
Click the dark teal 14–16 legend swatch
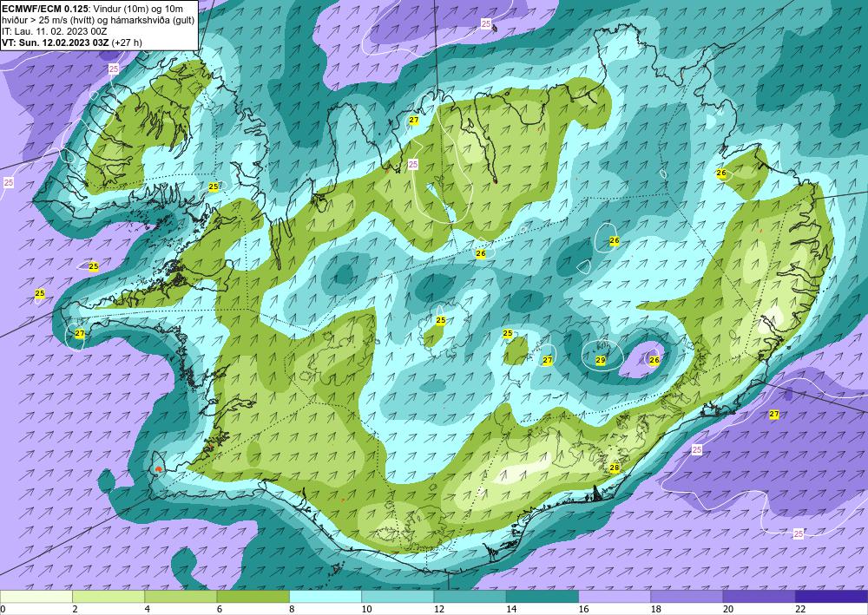[x=542, y=597]
